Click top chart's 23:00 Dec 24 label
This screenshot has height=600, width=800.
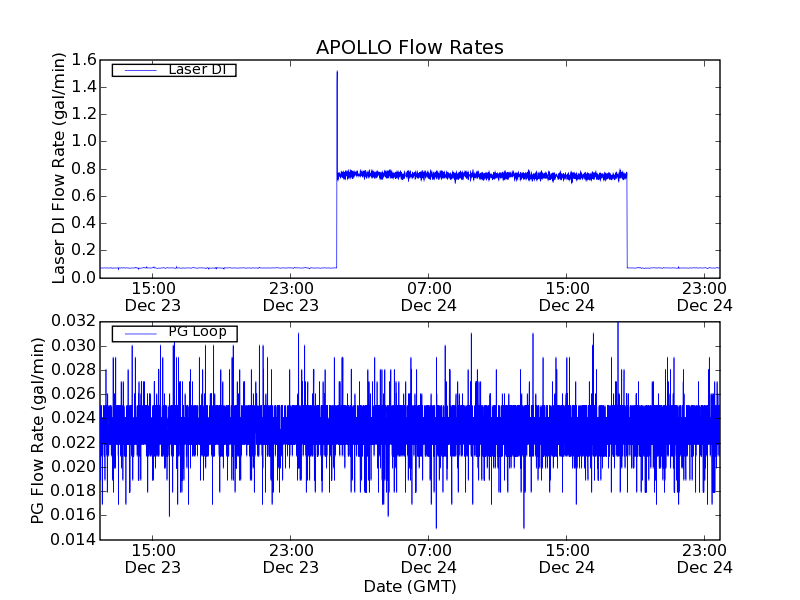[x=705, y=297]
